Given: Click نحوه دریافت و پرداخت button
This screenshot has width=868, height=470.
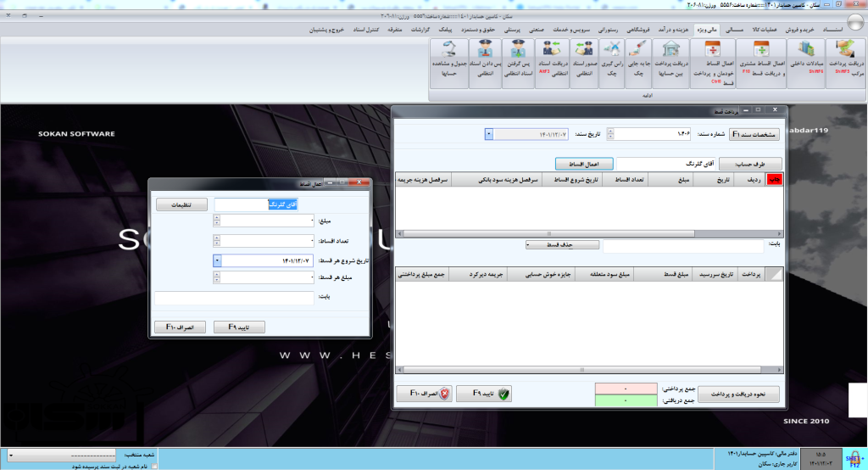Looking at the screenshot, I should coord(738,394).
